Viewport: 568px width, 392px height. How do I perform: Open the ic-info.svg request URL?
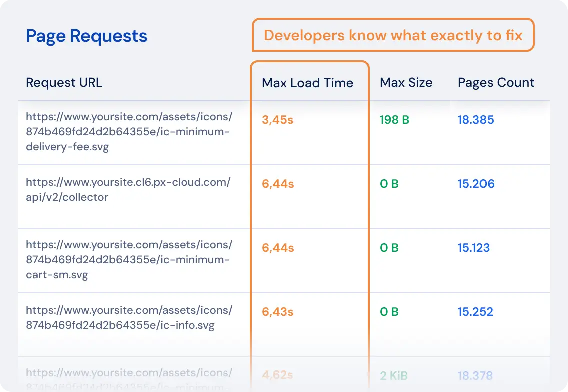coord(129,317)
